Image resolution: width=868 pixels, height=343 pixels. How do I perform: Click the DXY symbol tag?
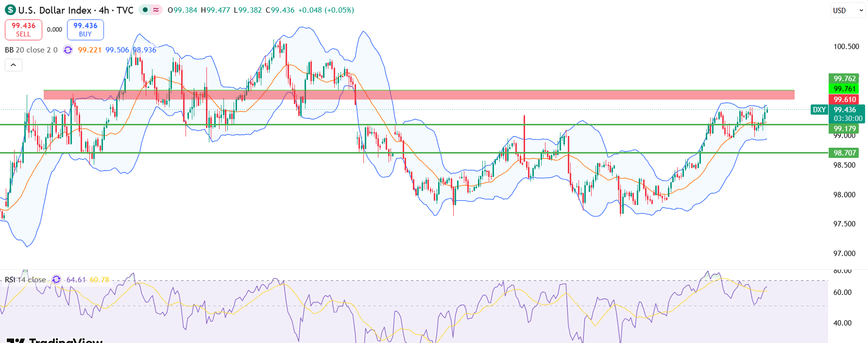tap(819, 110)
